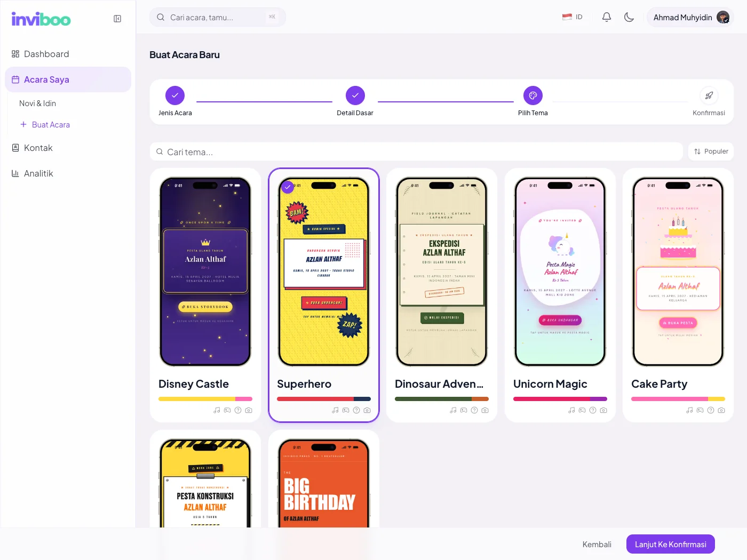Screen dimensions: 747x560
Task: Pick the Cake Party theme preview
Action: [x=678, y=271]
